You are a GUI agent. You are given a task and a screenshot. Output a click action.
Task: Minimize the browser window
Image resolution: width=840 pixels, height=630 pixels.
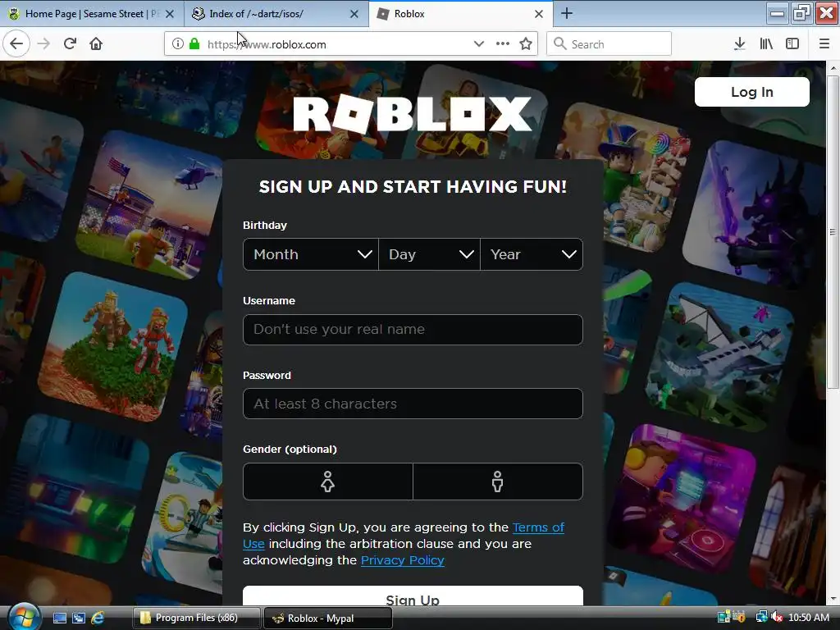(x=778, y=13)
